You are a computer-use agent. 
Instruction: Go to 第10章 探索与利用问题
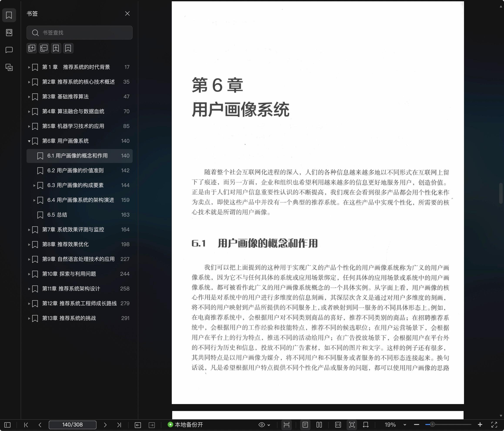point(80,274)
